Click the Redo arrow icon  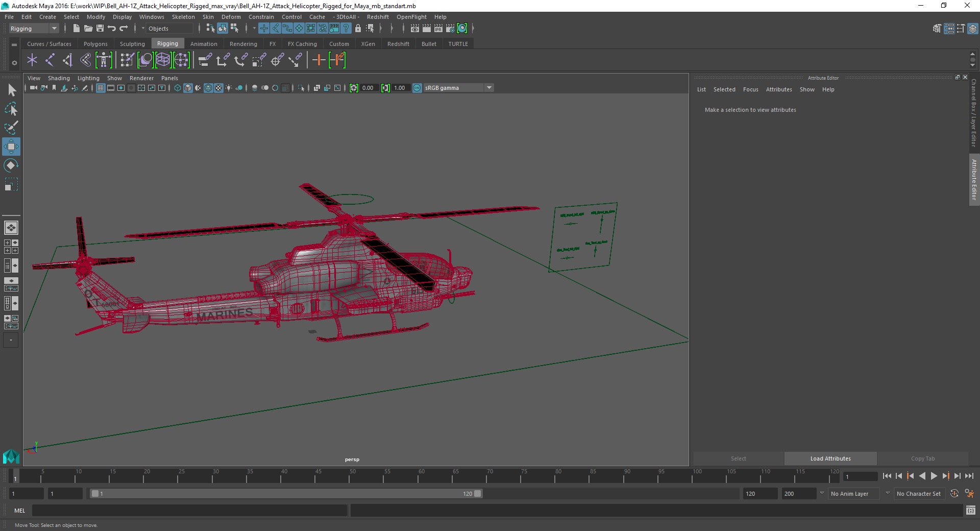(124, 29)
